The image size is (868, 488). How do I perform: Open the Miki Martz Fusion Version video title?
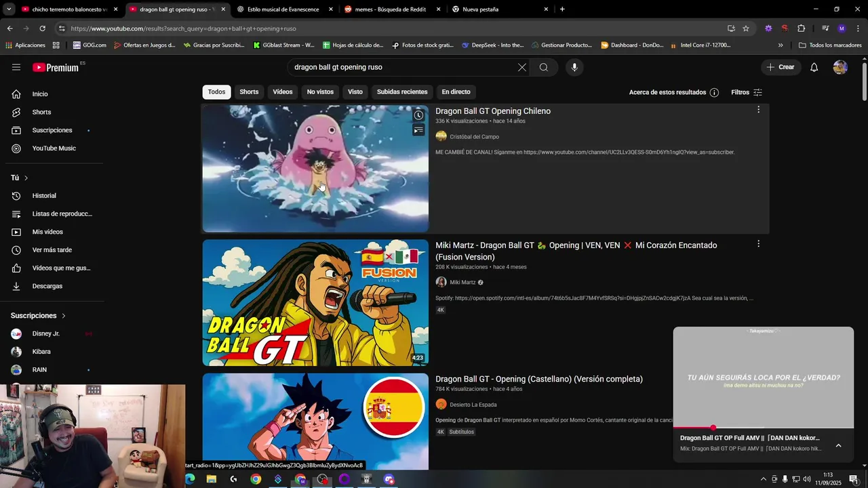[576, 251]
